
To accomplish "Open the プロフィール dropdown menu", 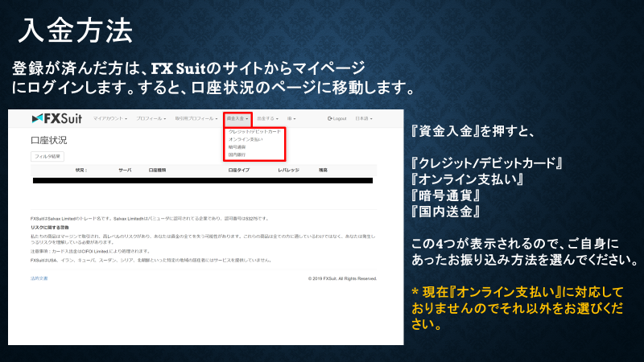I will (x=151, y=118).
